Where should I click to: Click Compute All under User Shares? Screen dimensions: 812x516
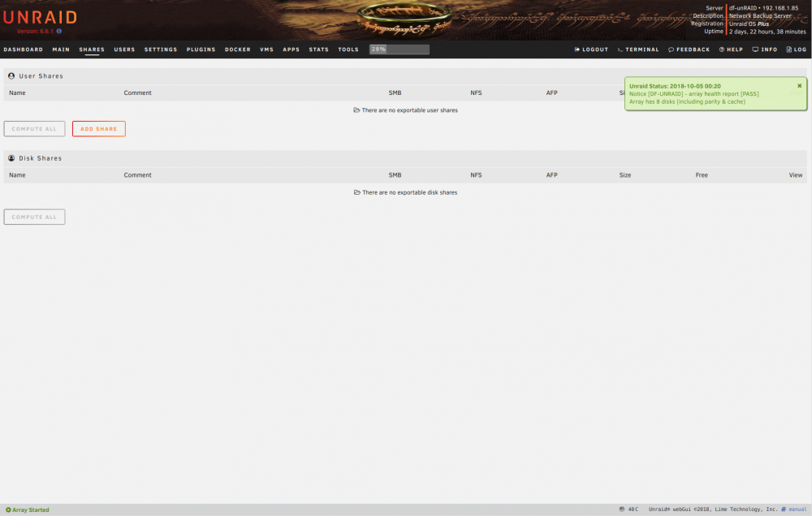[35, 129]
